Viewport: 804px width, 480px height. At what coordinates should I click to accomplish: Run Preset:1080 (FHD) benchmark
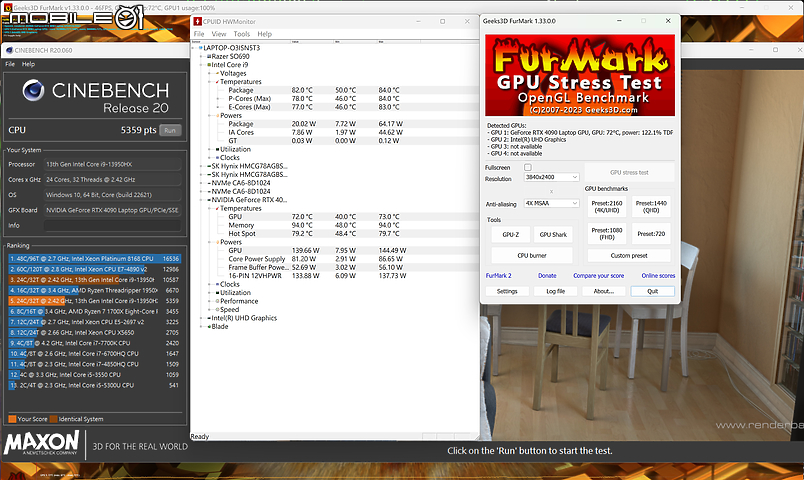pyautogui.click(x=607, y=234)
